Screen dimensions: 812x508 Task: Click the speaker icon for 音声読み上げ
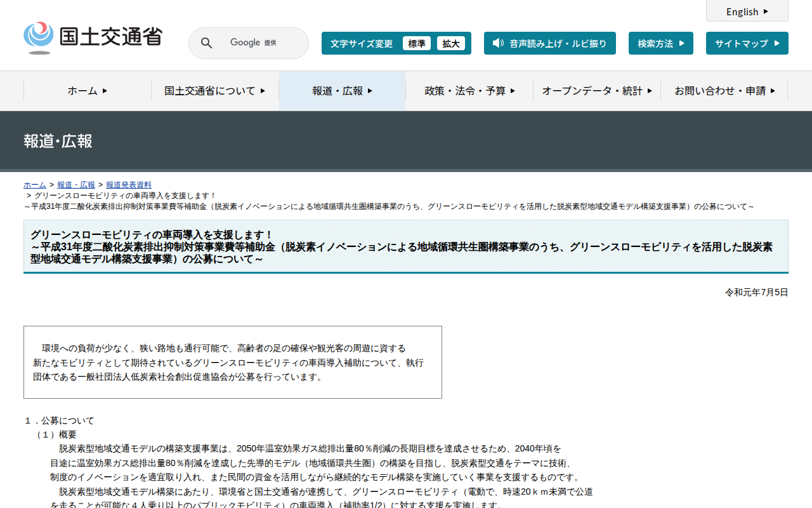[x=498, y=43]
